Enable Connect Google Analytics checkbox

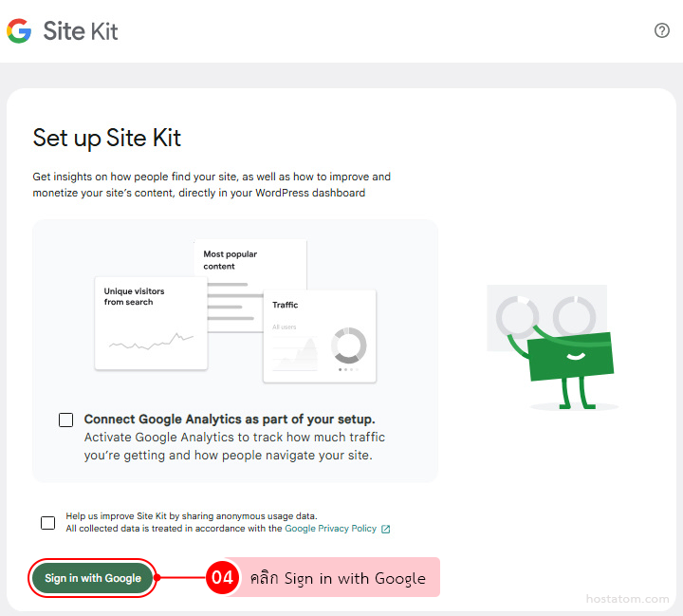click(x=65, y=420)
